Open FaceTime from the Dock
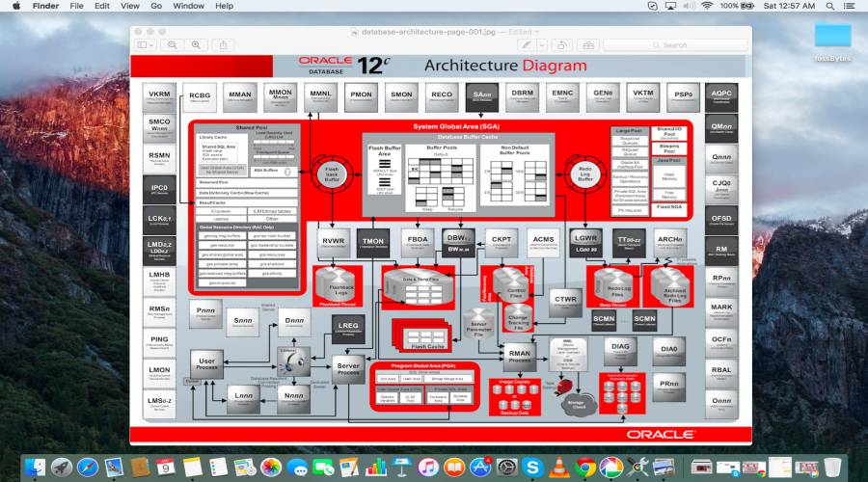This screenshot has width=868, height=482. pos(323,468)
